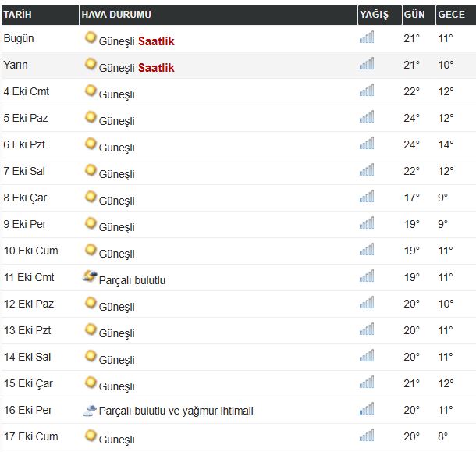The height and width of the screenshot is (452, 476).
Task: Click the Parçalı bulutlu ve yağmur ihtimali text
Action: click(176, 411)
